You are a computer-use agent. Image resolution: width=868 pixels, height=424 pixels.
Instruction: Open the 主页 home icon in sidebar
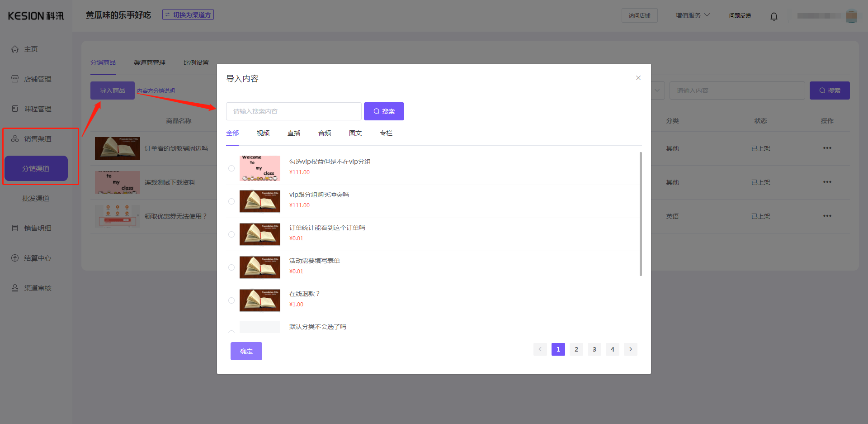click(15, 49)
